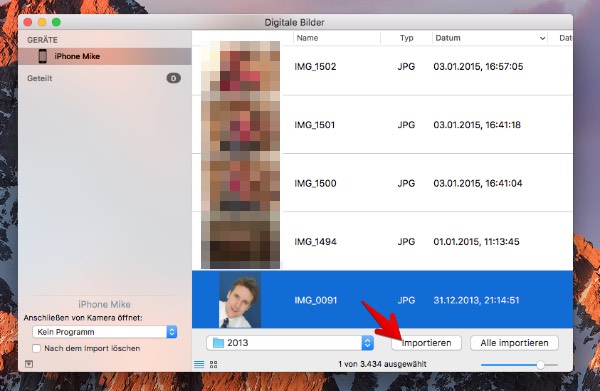The height and width of the screenshot is (391, 600).
Task: Maximize the window with green button
Action: [56, 22]
